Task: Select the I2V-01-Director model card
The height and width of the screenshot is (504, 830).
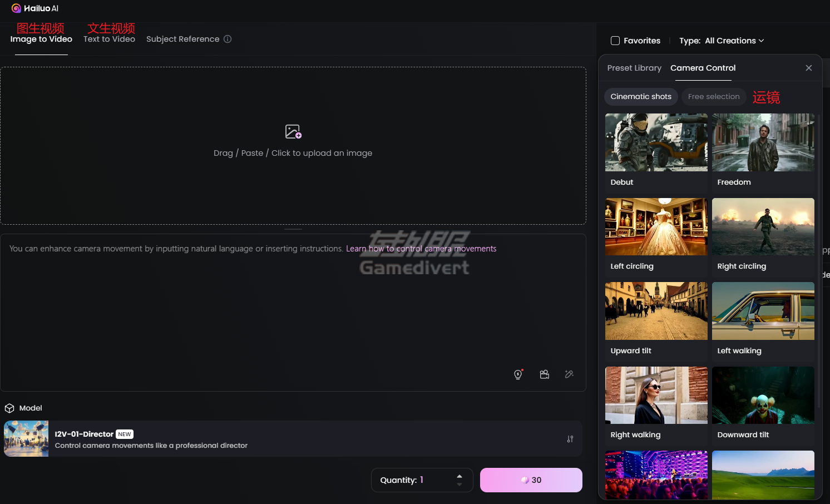Action: point(293,439)
